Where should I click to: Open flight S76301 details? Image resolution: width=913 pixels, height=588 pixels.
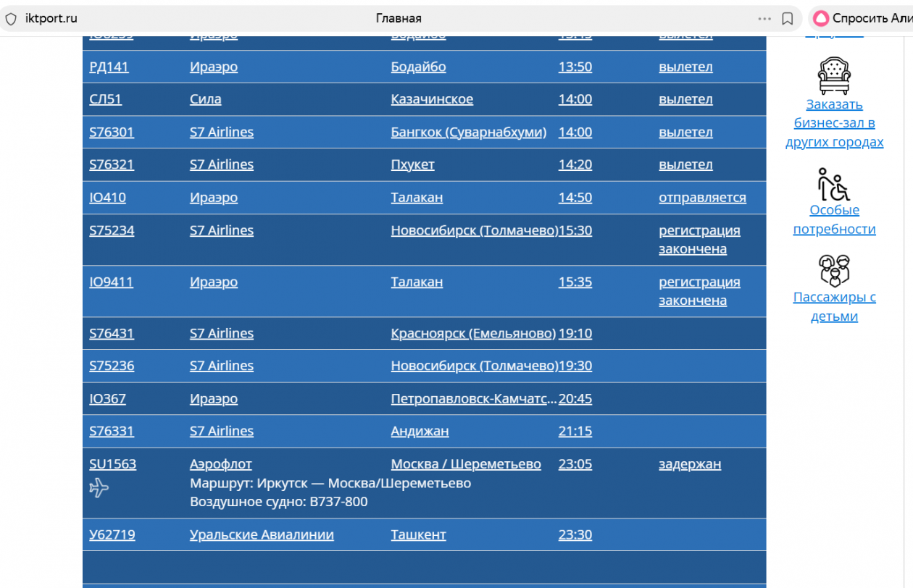pos(112,133)
